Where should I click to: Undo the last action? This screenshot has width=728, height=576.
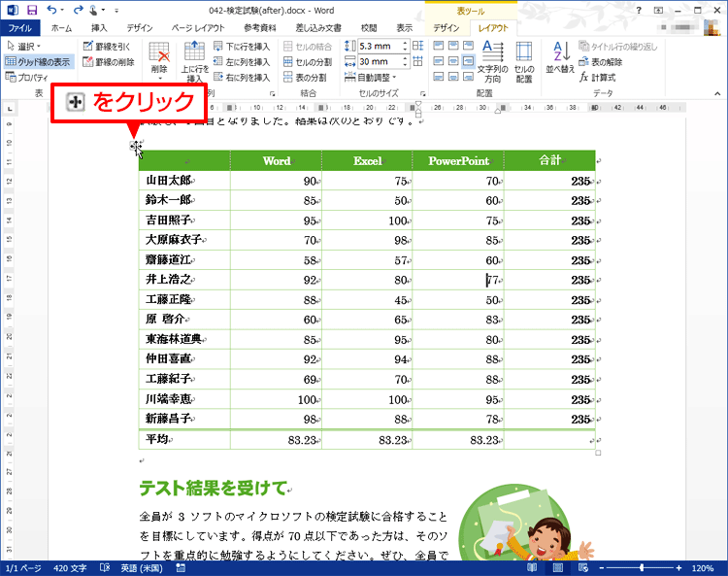[x=51, y=10]
